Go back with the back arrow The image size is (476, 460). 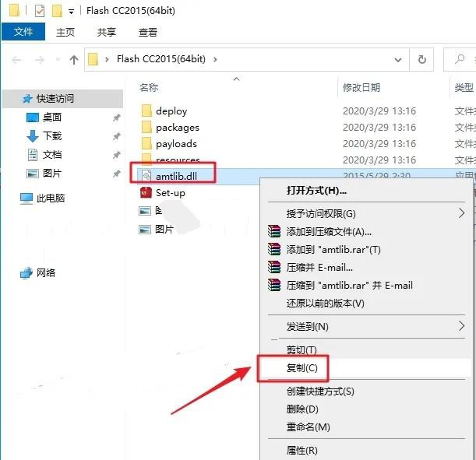pos(16,60)
